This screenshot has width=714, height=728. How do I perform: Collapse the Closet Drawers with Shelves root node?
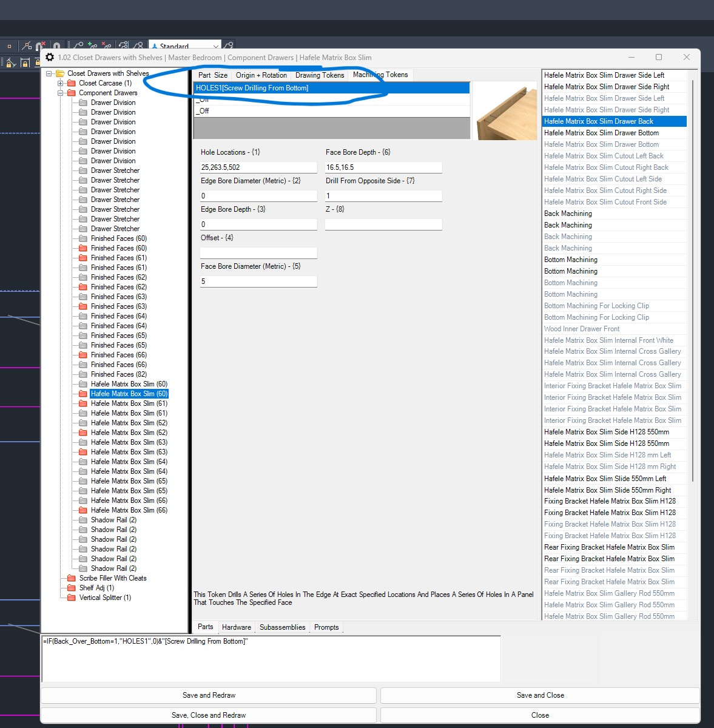[49, 73]
